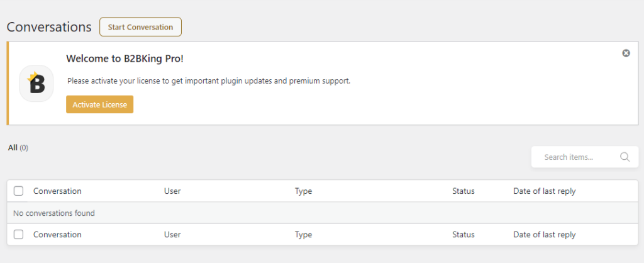Sort by User column in header
The width and height of the screenshot is (644, 263).
pyautogui.click(x=172, y=191)
